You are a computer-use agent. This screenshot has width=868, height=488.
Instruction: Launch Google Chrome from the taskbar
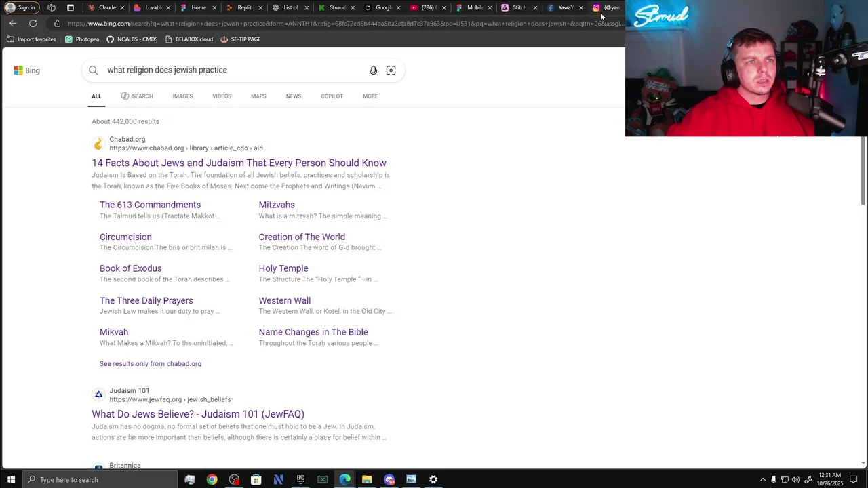212,480
